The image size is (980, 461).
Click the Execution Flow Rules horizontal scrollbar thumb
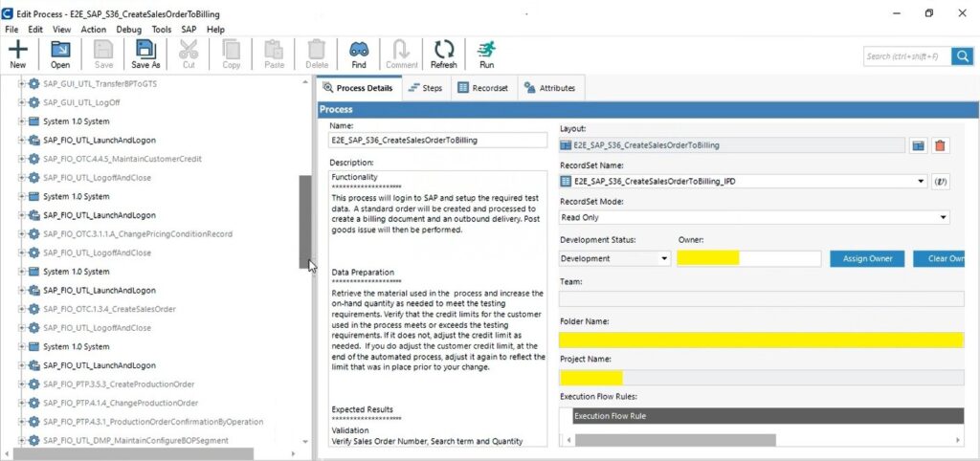coord(675,440)
